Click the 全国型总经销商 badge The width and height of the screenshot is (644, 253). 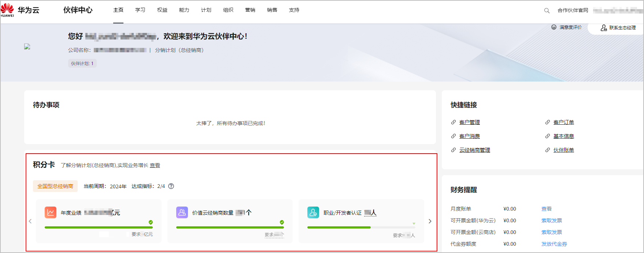point(55,186)
